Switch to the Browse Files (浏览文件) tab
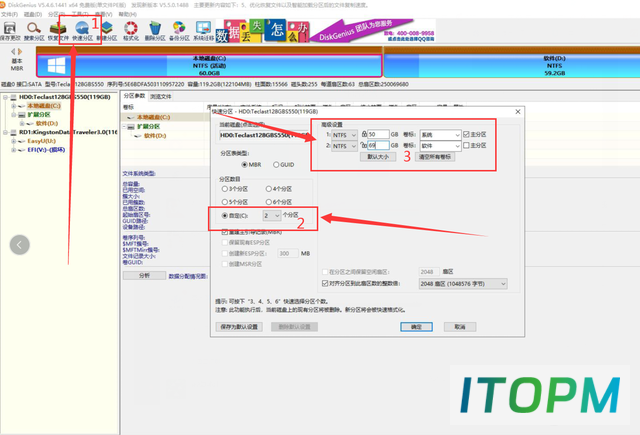The height and width of the screenshot is (435, 640). point(160,96)
